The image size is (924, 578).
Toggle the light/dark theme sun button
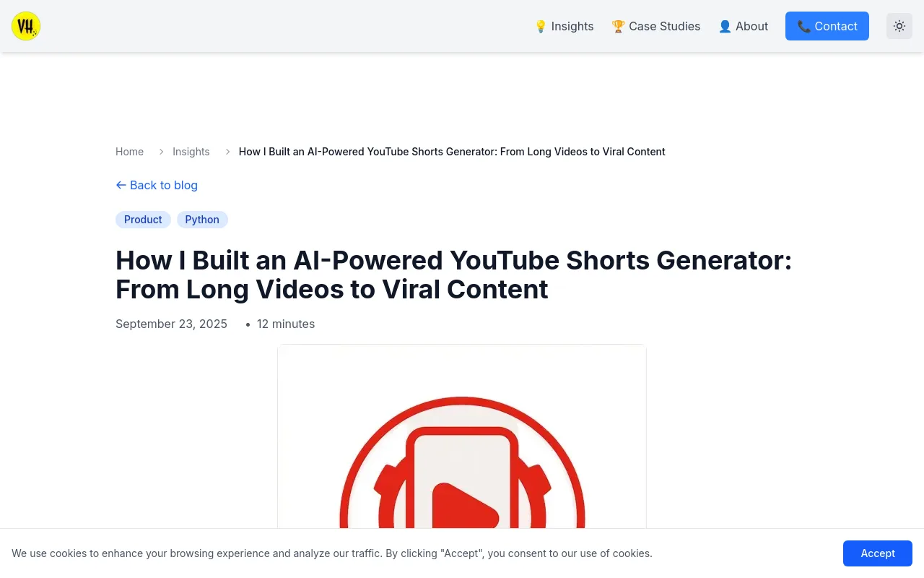click(x=899, y=26)
